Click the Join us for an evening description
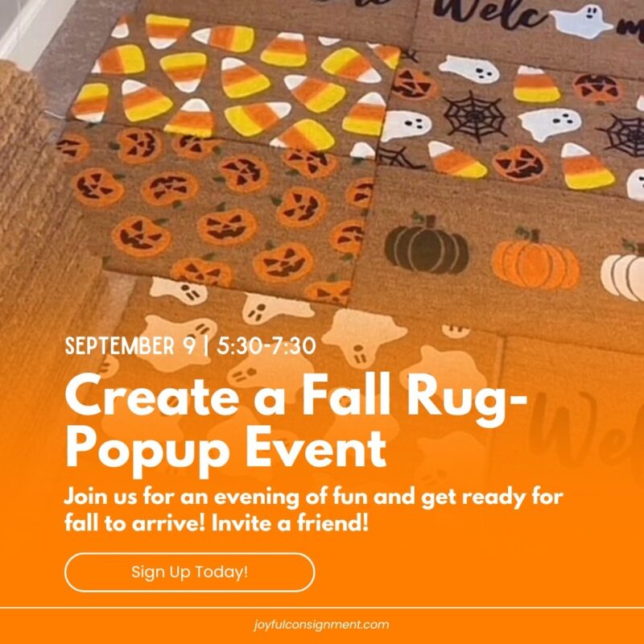The width and height of the screenshot is (644, 644). [x=313, y=510]
